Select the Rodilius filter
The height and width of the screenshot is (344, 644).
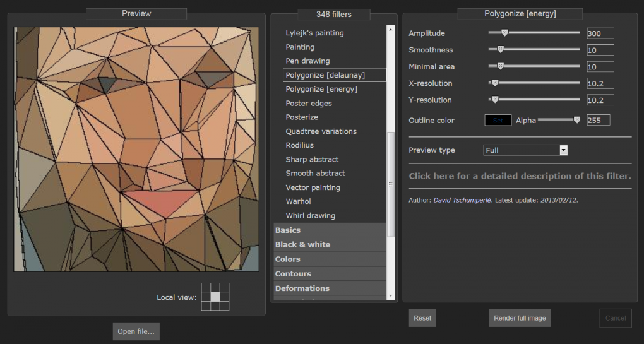[x=299, y=145]
